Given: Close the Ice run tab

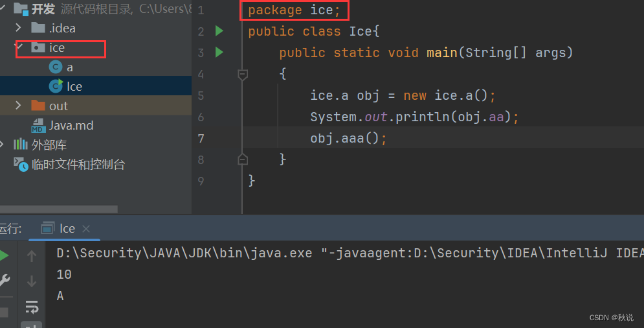Looking at the screenshot, I should (86, 229).
